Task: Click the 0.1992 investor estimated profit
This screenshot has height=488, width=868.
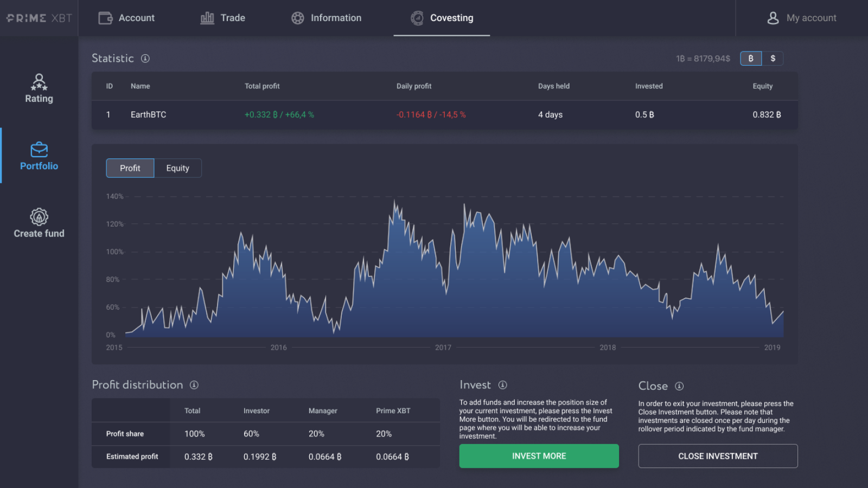Action: pos(260,457)
